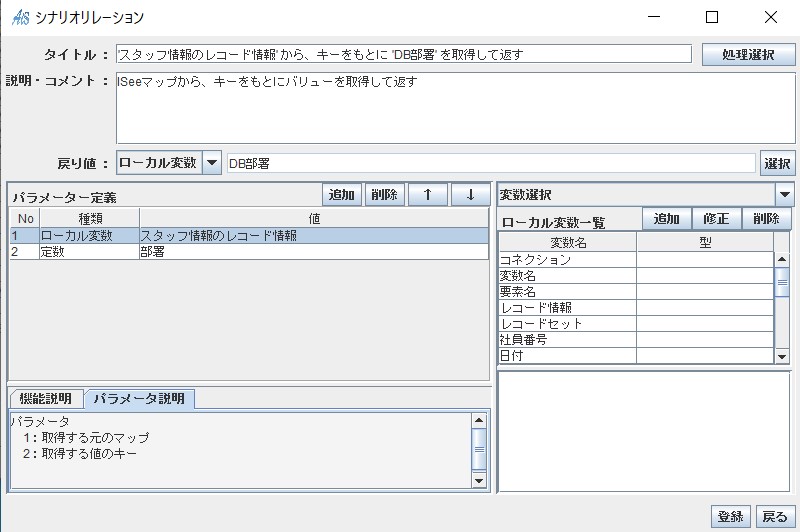Click 追加 in parameter definition panel
Viewport: 800px width, 532px height.
pyautogui.click(x=342, y=195)
